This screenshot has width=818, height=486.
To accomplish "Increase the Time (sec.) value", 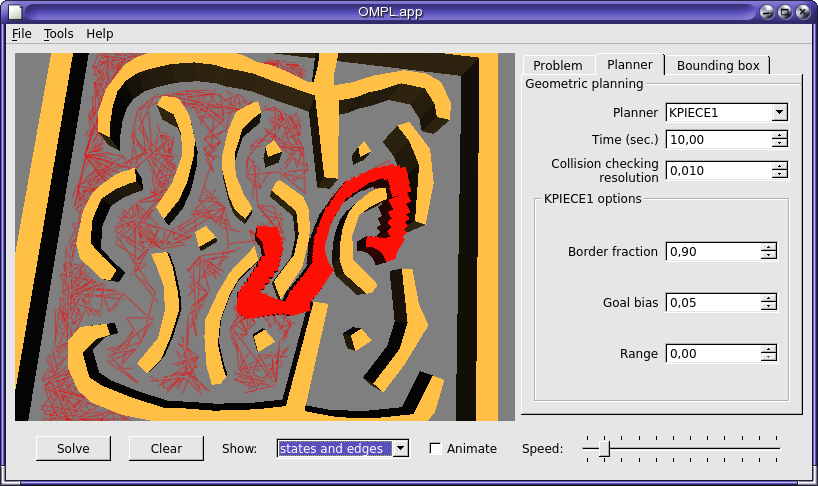I will tap(779, 135).
